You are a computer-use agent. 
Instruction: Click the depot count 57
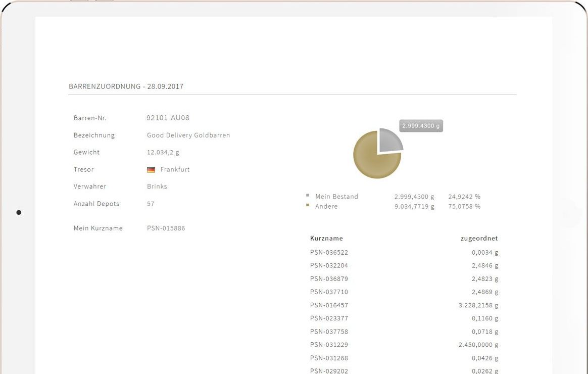[x=151, y=204]
